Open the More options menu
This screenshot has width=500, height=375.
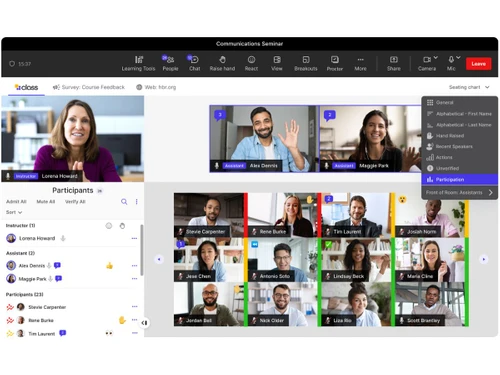tap(360, 63)
